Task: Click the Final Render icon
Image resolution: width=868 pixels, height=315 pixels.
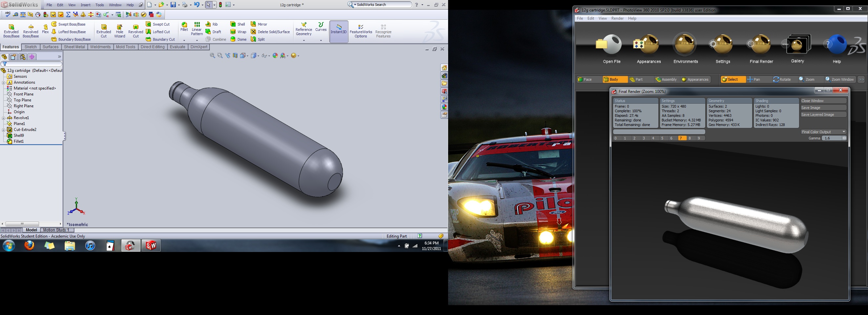Action: click(761, 45)
